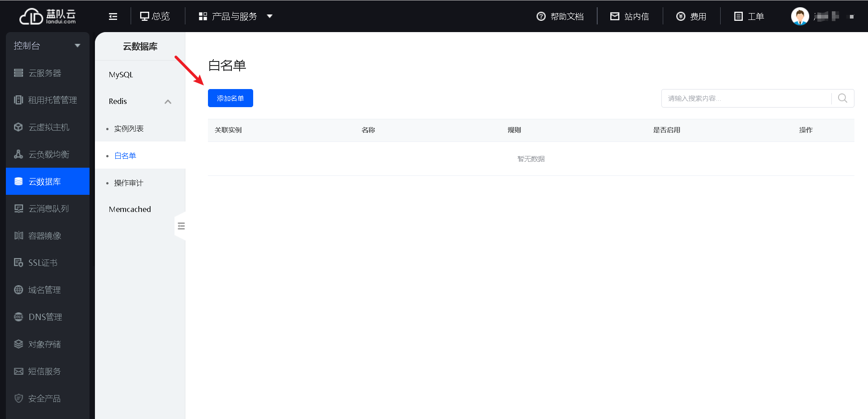Open the help documentation icon
Viewport: 868px width, 419px height.
tap(541, 17)
